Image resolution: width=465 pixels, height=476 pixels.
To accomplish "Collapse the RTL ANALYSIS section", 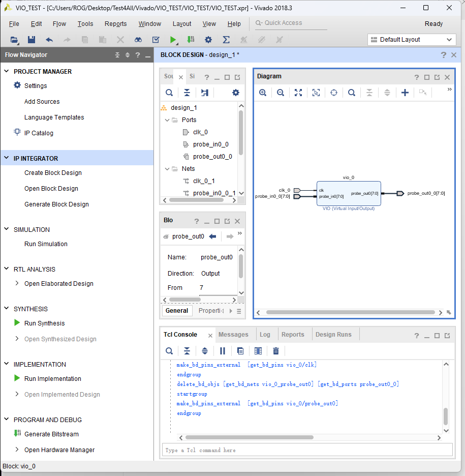I will (7, 269).
